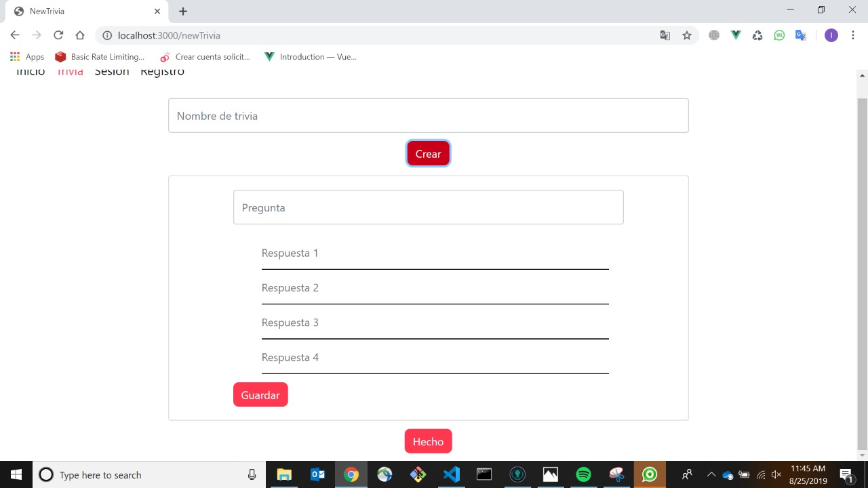Open GitKraken from taskbar
This screenshot has height=488, width=868.
point(517,474)
